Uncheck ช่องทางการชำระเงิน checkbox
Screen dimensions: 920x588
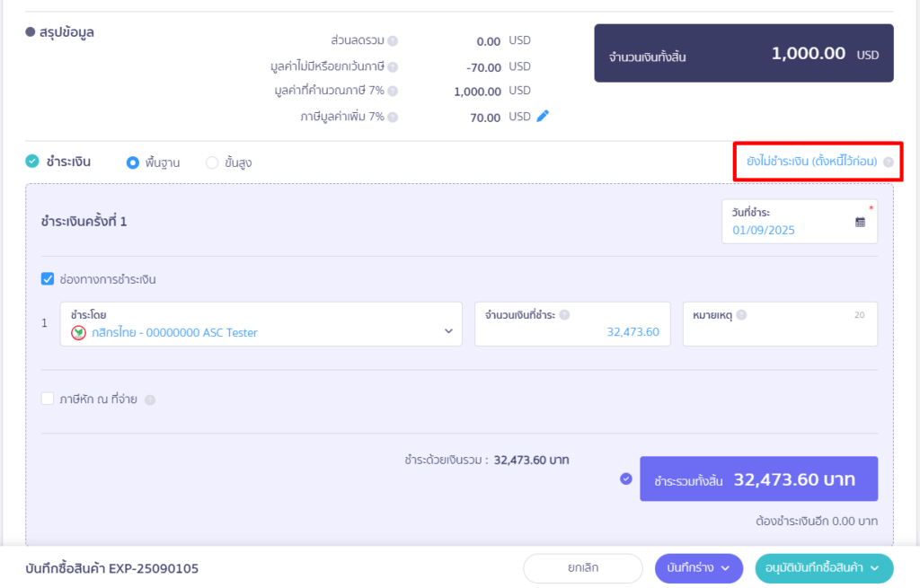click(x=49, y=279)
